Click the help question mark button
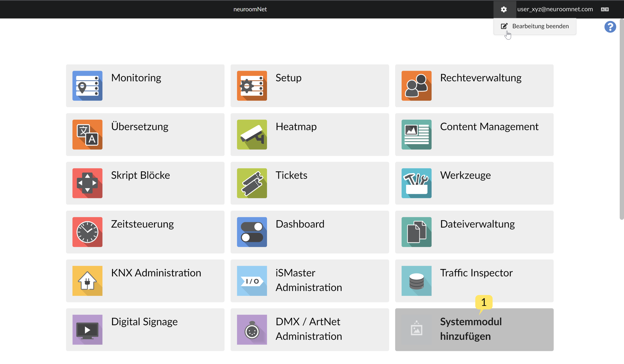624x364 pixels. click(x=610, y=27)
